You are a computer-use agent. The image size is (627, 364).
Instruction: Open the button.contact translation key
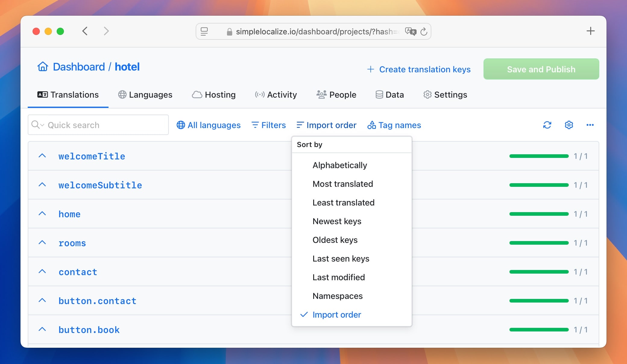[x=97, y=301]
